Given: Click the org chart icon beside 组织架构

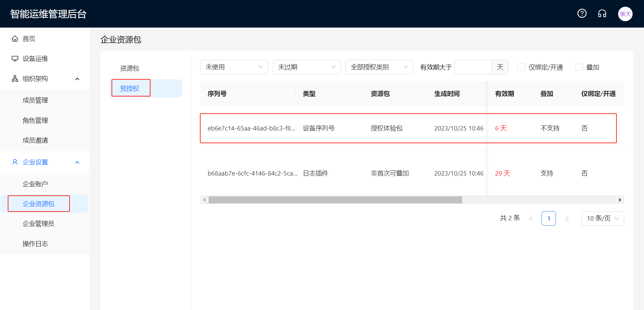Looking at the screenshot, I should pyautogui.click(x=15, y=79).
